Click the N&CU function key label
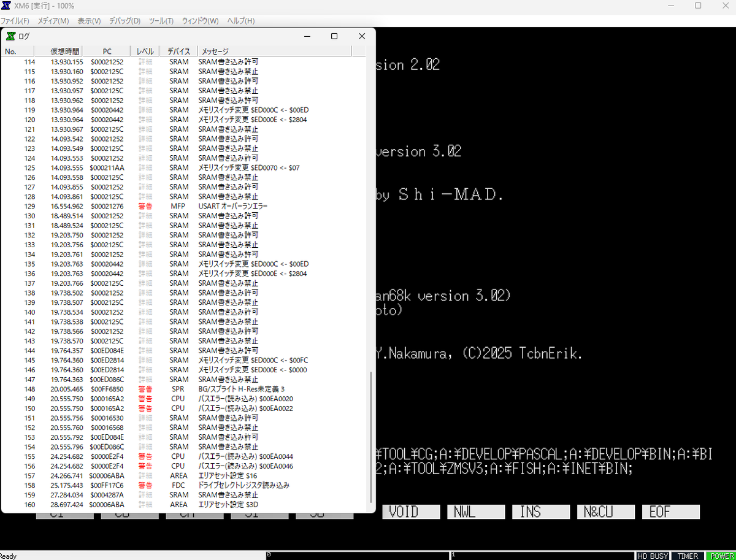 pyautogui.click(x=606, y=512)
